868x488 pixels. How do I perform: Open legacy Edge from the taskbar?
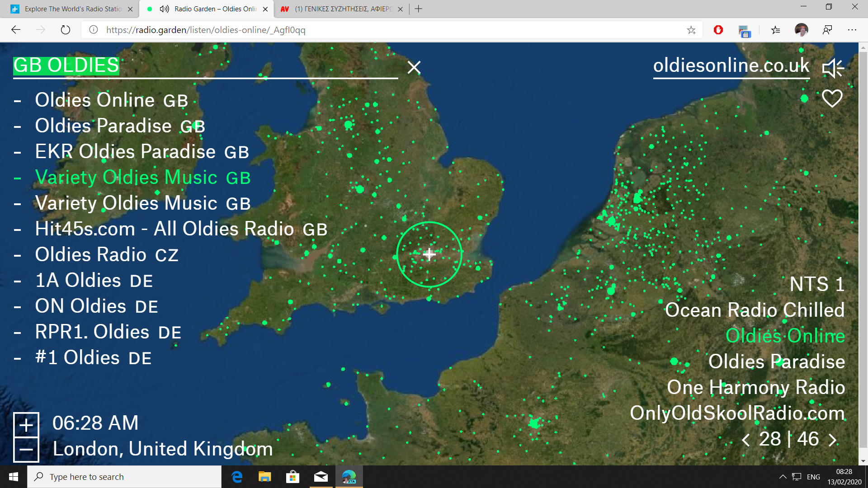[x=237, y=477]
